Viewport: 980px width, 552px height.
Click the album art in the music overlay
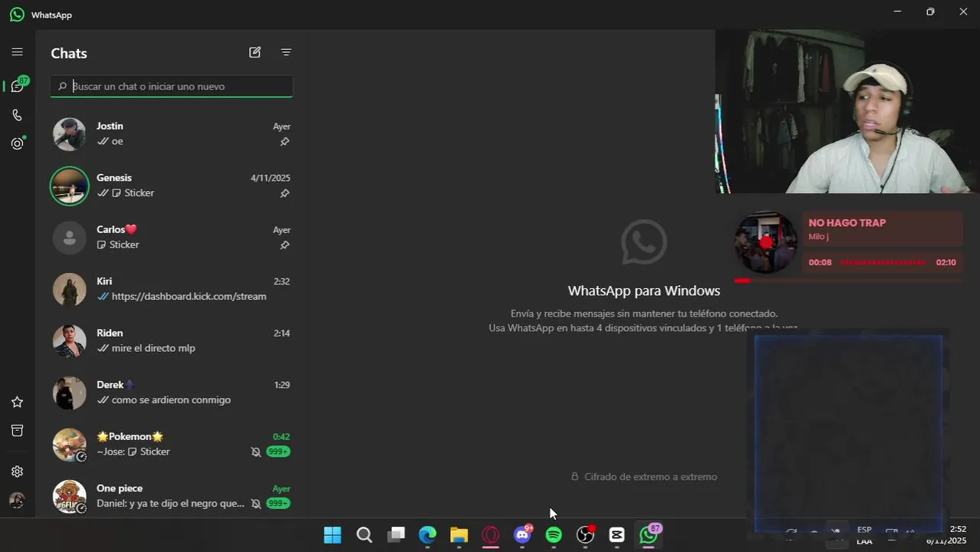tap(765, 242)
